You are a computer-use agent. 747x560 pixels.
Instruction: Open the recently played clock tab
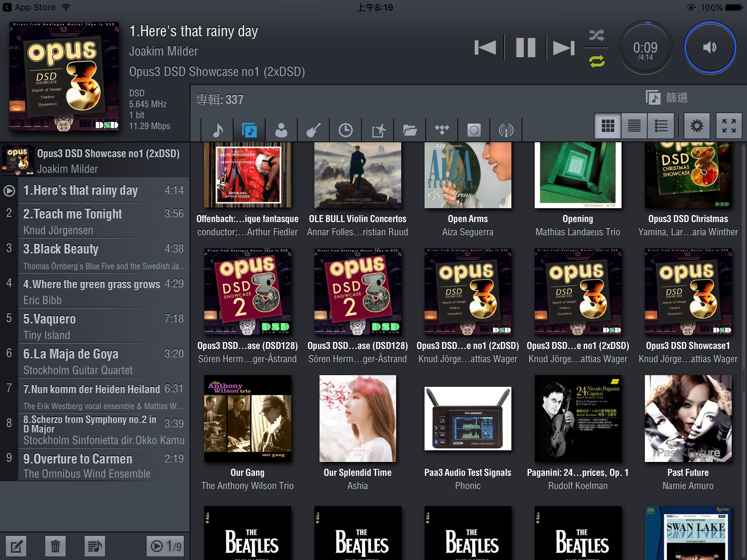pos(345,130)
